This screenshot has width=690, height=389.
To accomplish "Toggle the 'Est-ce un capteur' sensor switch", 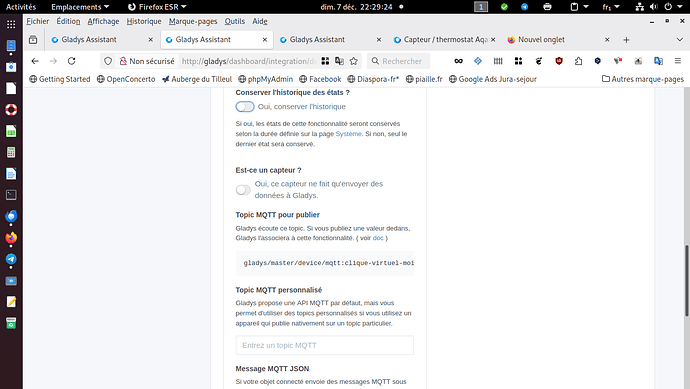I will coord(243,190).
